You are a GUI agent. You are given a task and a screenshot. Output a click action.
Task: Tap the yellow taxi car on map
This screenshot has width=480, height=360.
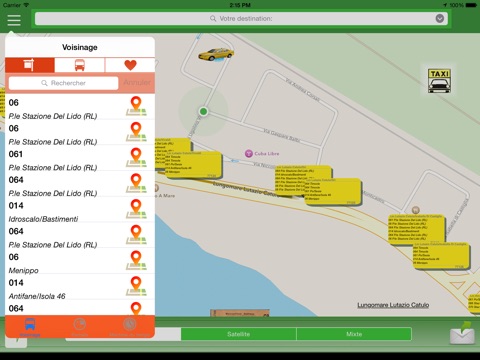[216, 54]
